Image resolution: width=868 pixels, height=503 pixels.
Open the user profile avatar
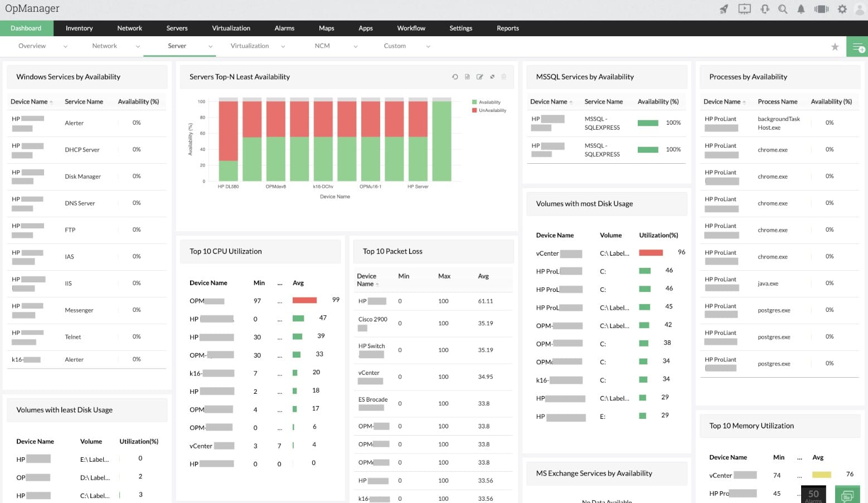click(x=859, y=8)
